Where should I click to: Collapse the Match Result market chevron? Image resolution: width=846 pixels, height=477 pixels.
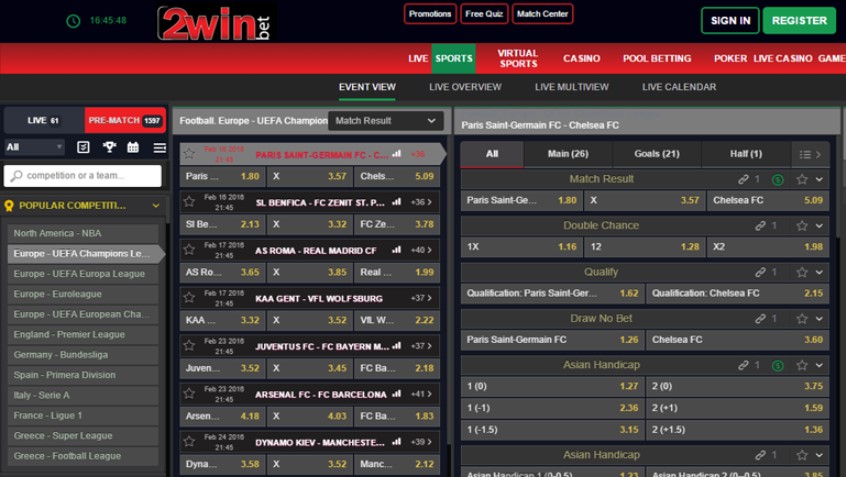point(819,179)
